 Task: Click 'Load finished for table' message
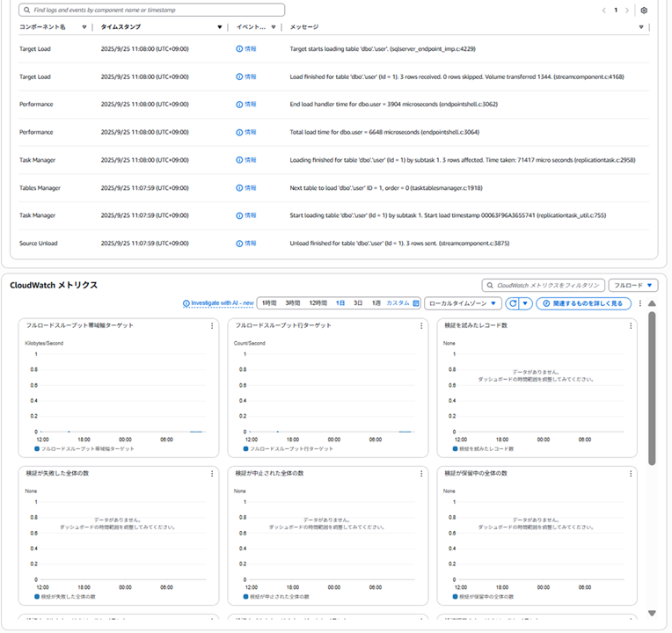click(x=457, y=76)
